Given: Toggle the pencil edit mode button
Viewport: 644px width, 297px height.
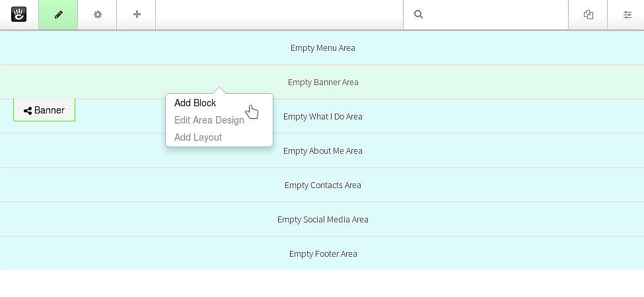Looking at the screenshot, I should 58,15.
